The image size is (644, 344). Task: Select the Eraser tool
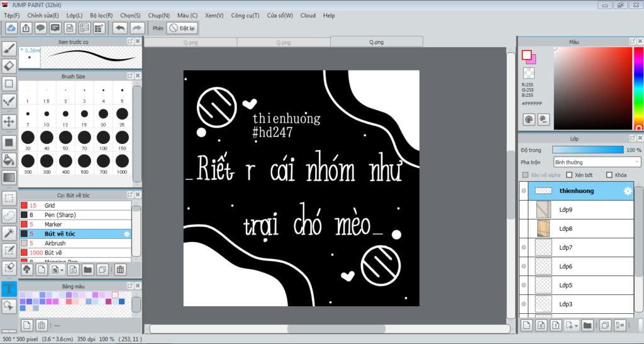click(9, 66)
